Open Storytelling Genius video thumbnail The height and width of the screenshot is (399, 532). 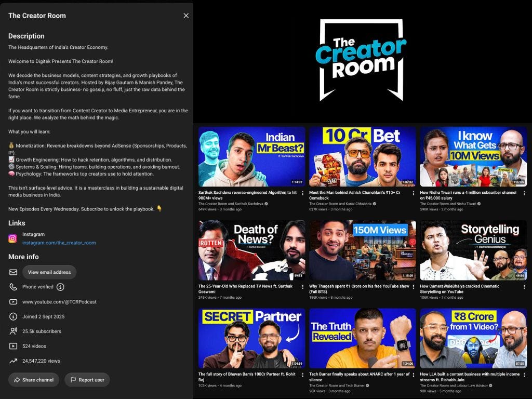coord(473,250)
